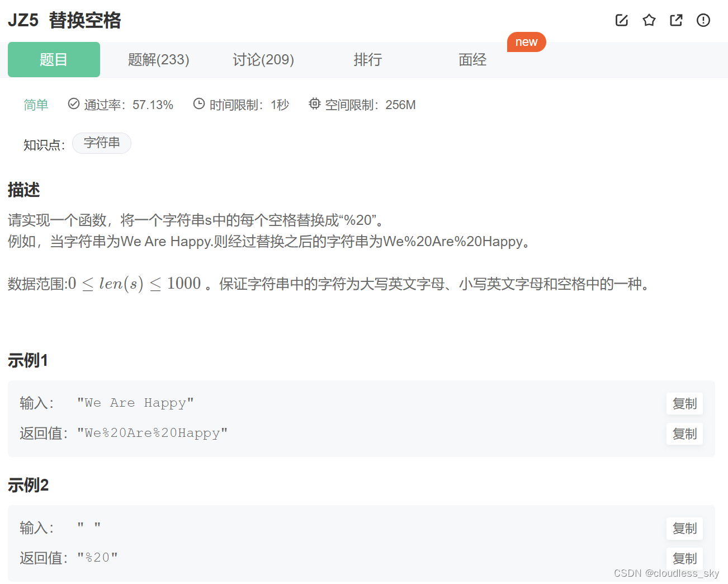Click the "We Are Happy" input string

click(x=135, y=403)
